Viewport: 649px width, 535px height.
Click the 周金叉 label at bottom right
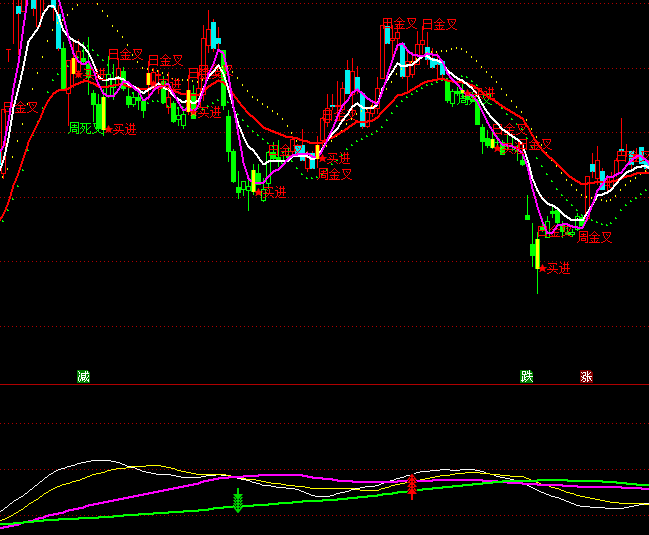click(x=594, y=238)
